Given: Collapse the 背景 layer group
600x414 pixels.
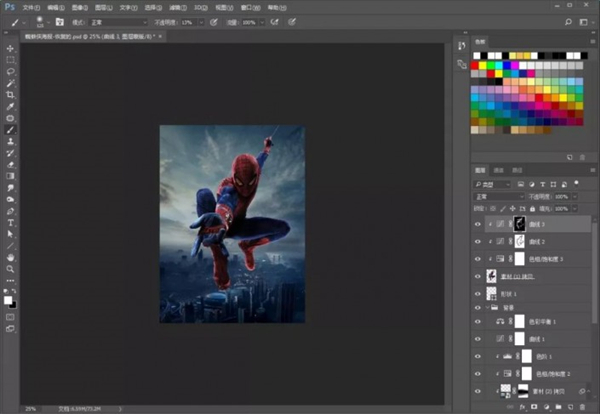Looking at the screenshot, I should [x=489, y=308].
